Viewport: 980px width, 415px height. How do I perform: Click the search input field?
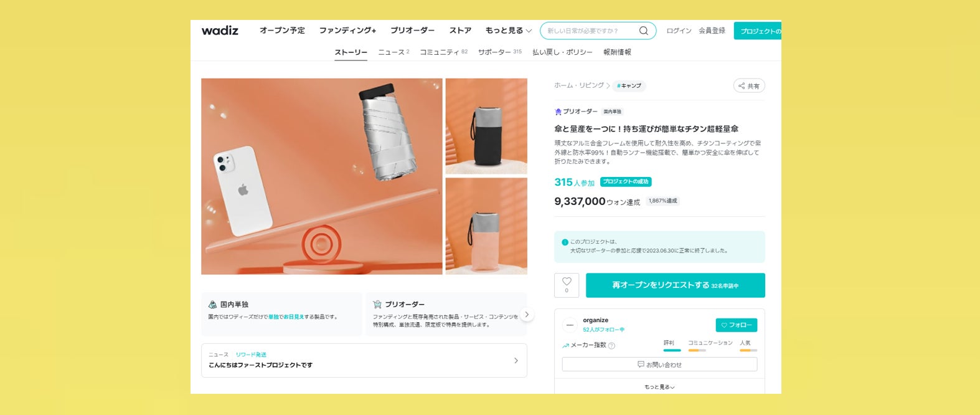coord(591,31)
